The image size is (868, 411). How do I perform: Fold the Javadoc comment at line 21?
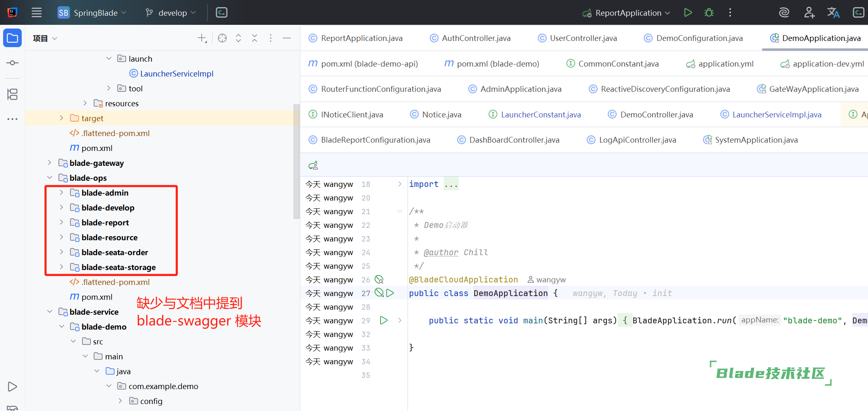point(399,211)
